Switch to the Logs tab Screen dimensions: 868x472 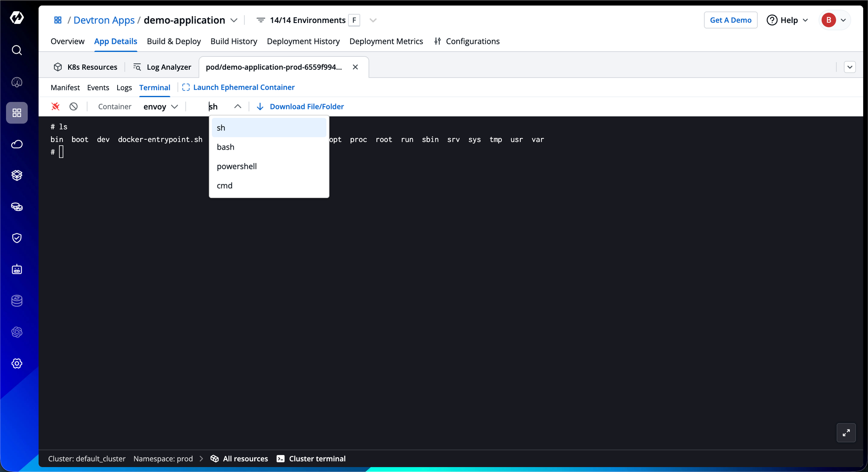pos(124,88)
